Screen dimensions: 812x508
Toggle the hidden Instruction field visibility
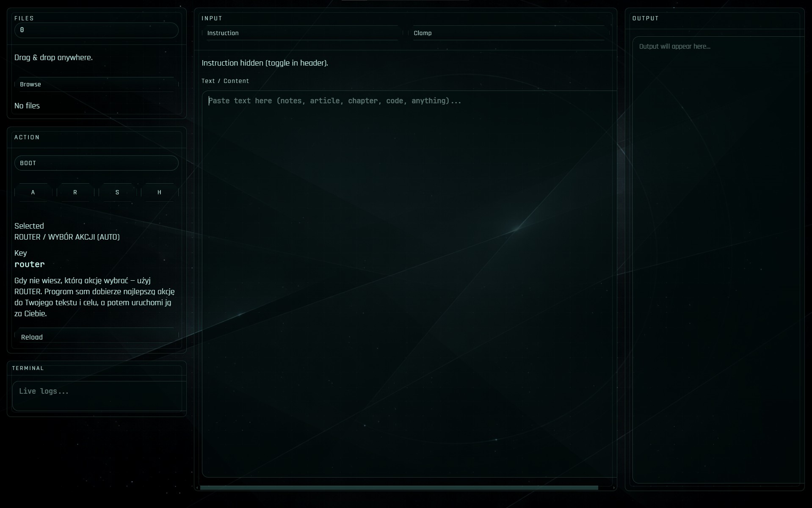coord(265,63)
